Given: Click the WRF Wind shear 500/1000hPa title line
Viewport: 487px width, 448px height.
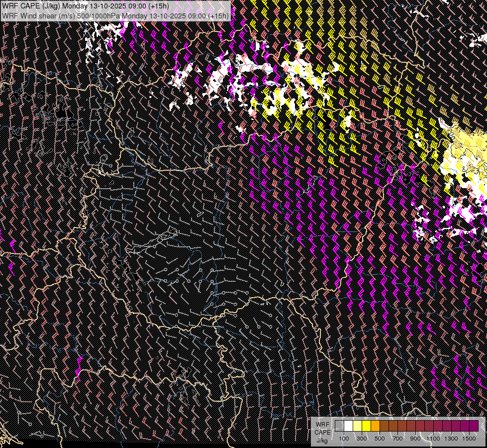Looking at the screenshot, I should pos(115,15).
